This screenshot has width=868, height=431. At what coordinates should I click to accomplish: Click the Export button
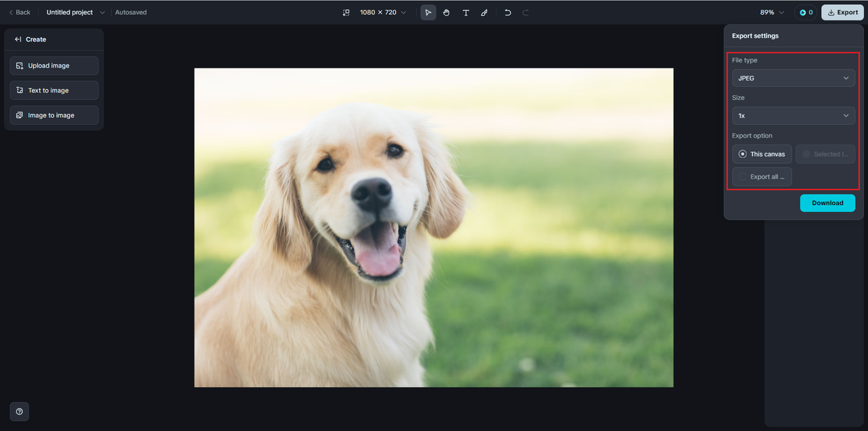coord(842,12)
